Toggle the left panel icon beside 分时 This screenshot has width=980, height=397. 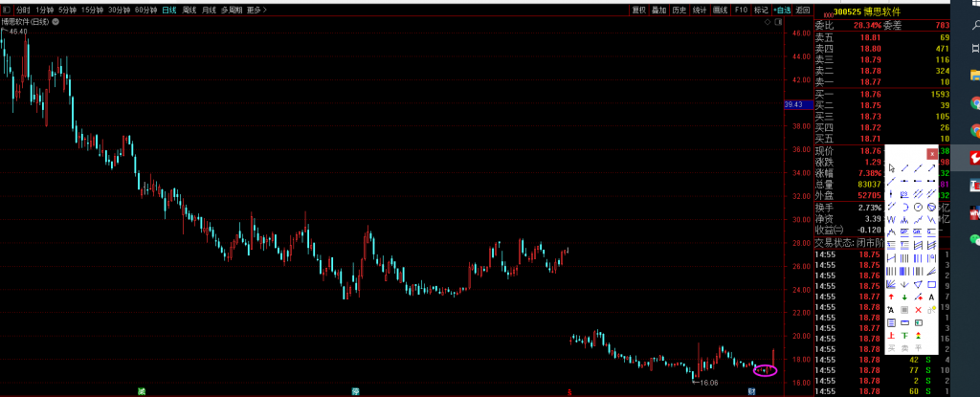coord(6,10)
